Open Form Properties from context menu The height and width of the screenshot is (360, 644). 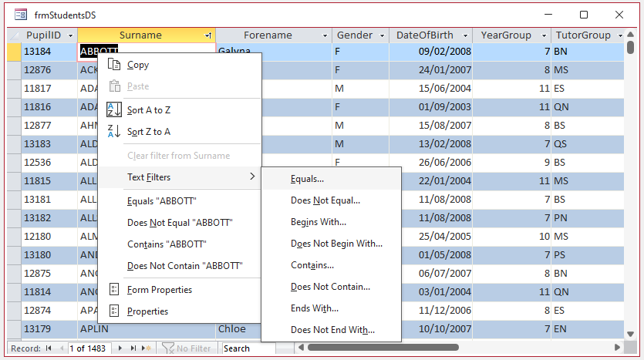click(x=180, y=289)
